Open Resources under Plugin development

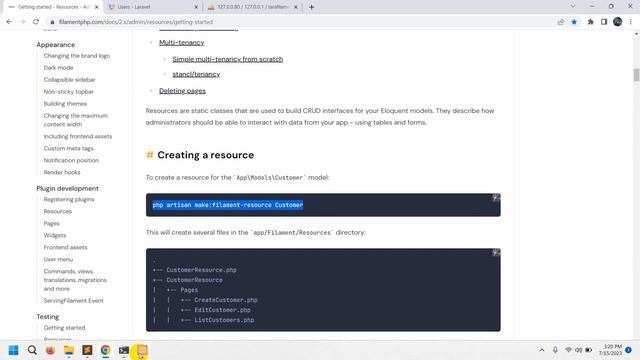[58, 211]
